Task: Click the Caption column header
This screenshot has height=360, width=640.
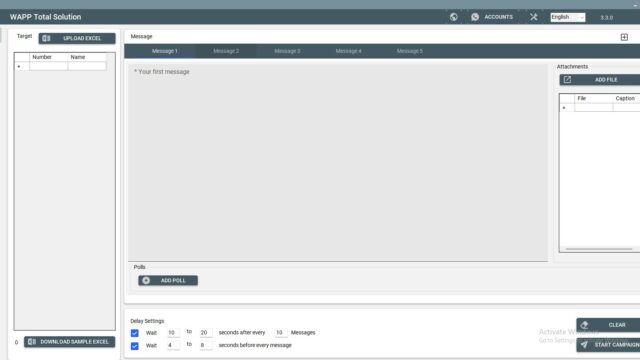Action: tap(626, 98)
